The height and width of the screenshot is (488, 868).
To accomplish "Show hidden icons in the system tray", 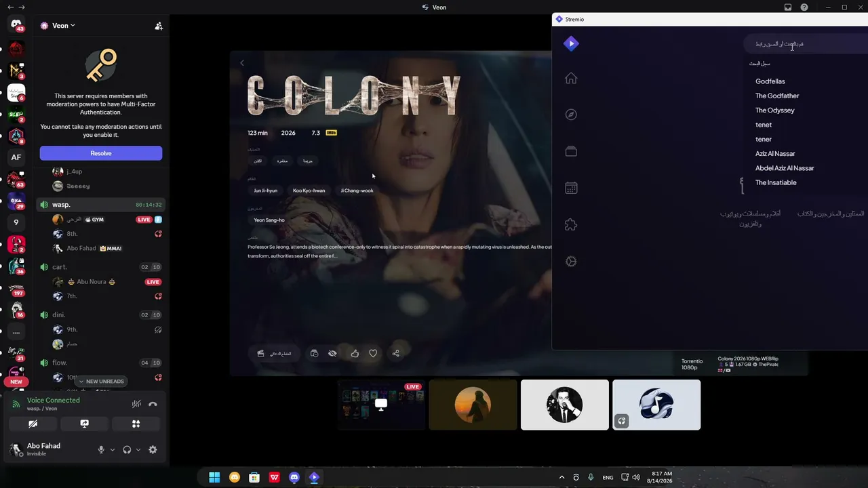I will tap(561, 477).
